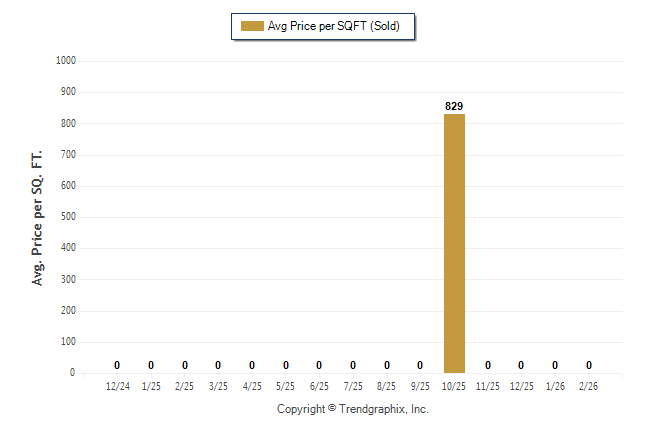Click the 'Avg. Price per SQ. FT.' axis title
646x434 pixels.
click(x=39, y=216)
